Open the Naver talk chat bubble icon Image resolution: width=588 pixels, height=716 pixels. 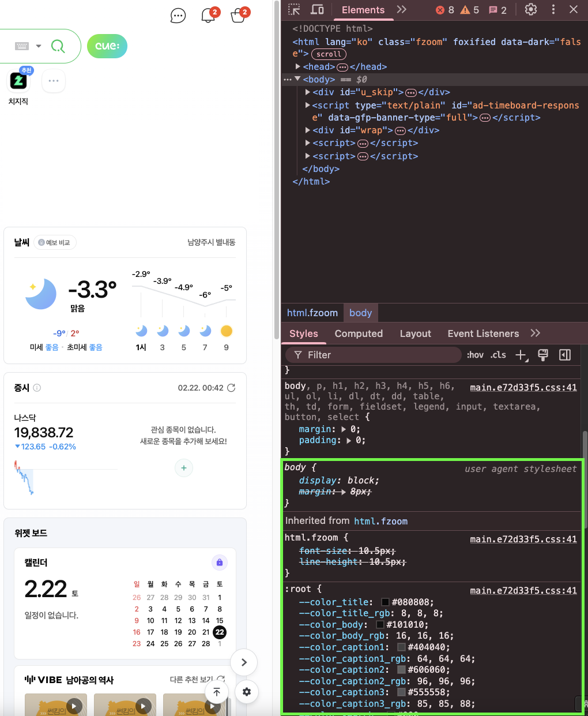coord(178,16)
